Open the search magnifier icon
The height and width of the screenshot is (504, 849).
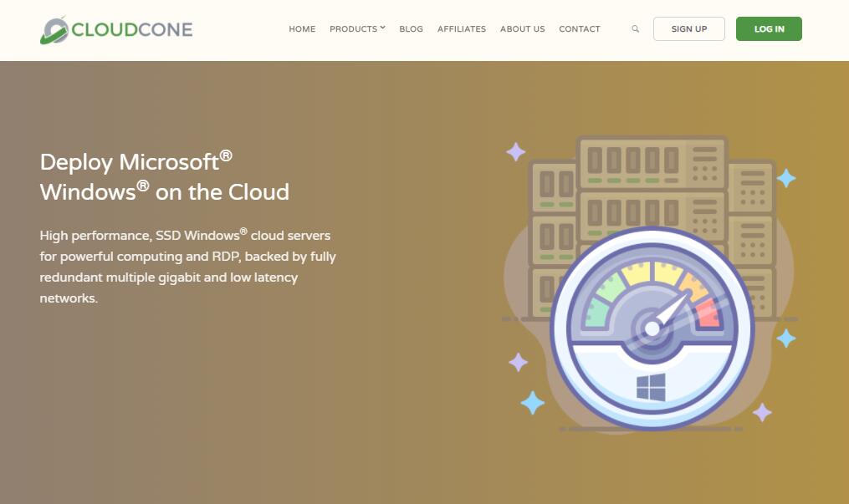(635, 28)
